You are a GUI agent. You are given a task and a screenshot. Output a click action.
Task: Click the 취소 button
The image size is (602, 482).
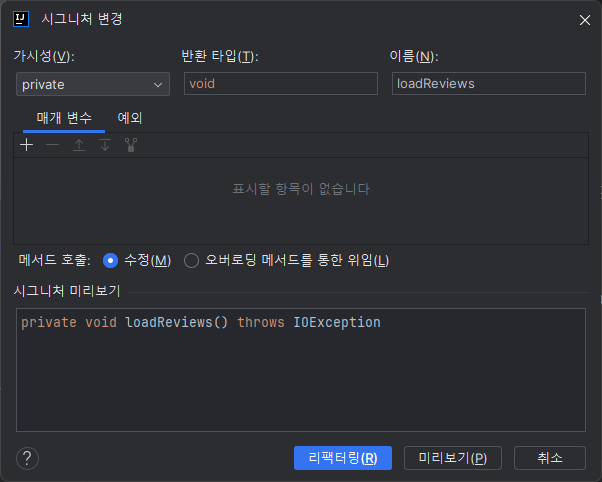550,458
